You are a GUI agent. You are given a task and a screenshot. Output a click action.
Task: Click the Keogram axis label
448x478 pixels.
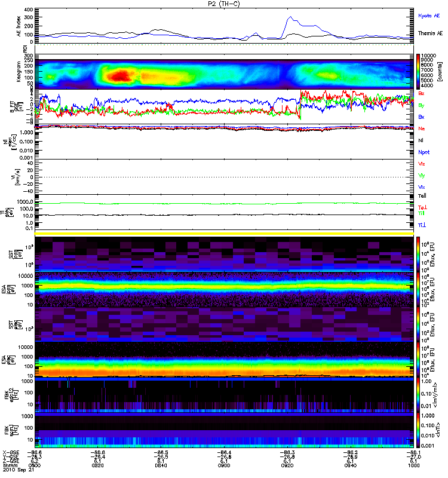click(19, 71)
